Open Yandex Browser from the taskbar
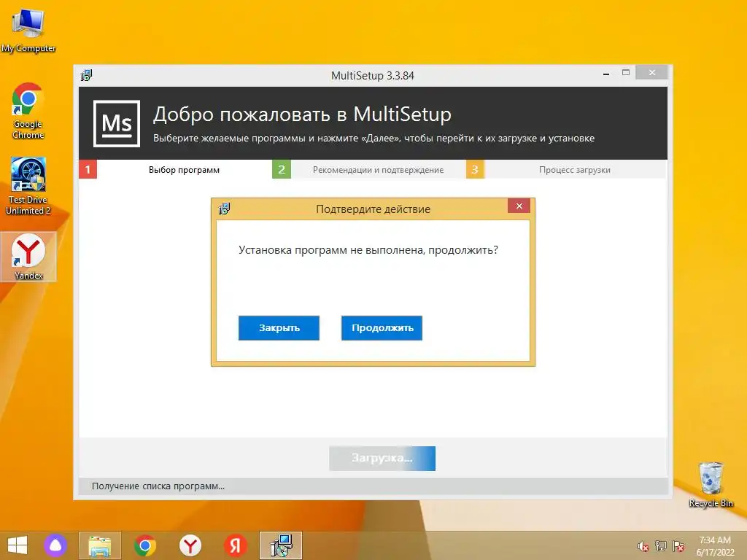The height and width of the screenshot is (560, 747). [x=190, y=545]
